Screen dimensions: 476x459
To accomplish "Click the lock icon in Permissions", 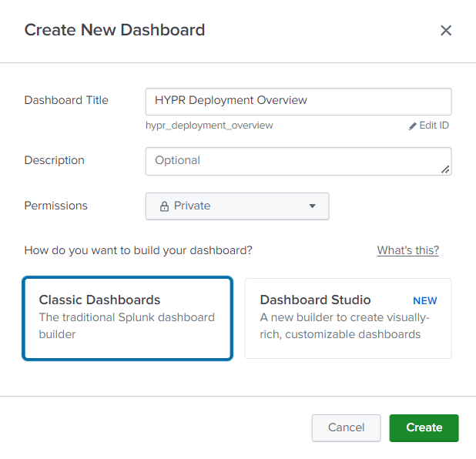I will click(x=164, y=206).
